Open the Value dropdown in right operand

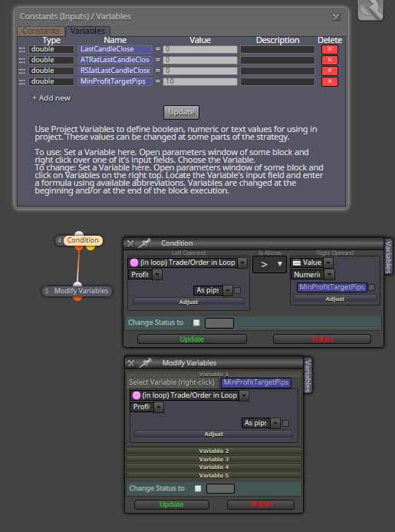click(x=328, y=263)
